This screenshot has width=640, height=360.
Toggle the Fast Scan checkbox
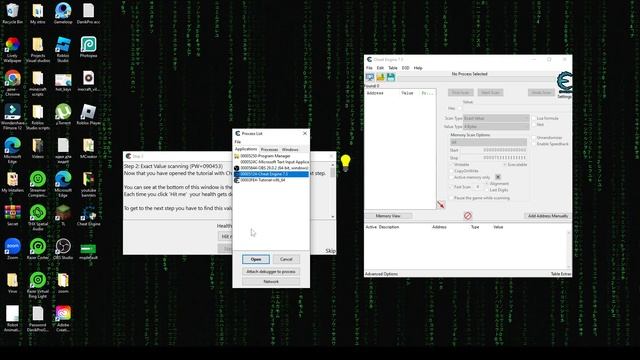[451, 187]
